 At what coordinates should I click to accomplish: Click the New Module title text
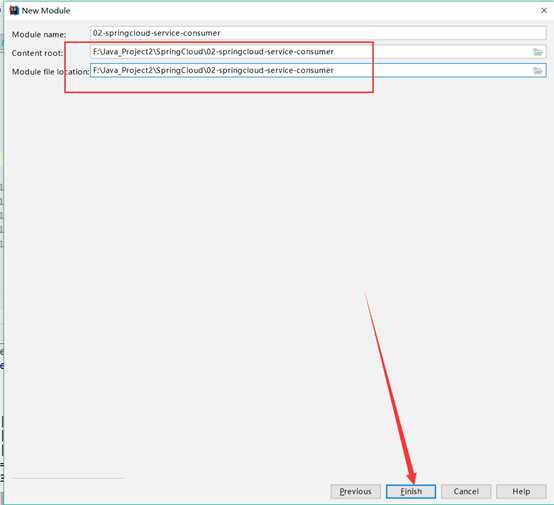point(46,11)
